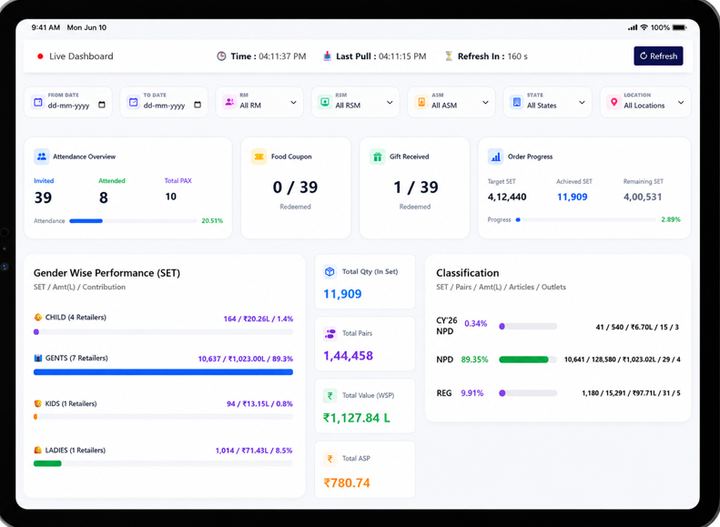The image size is (720, 527).
Task: Click the Attendance progress bar
Action: tap(133, 221)
